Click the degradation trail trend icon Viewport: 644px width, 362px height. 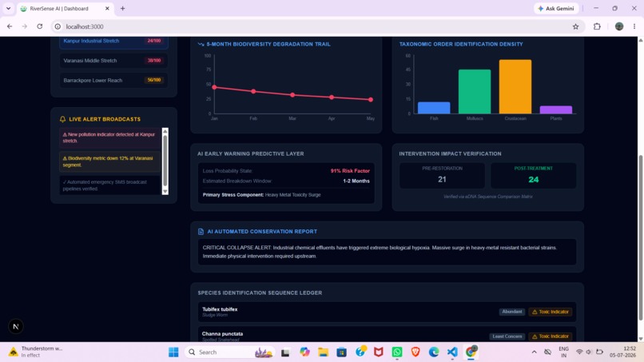[x=201, y=44]
